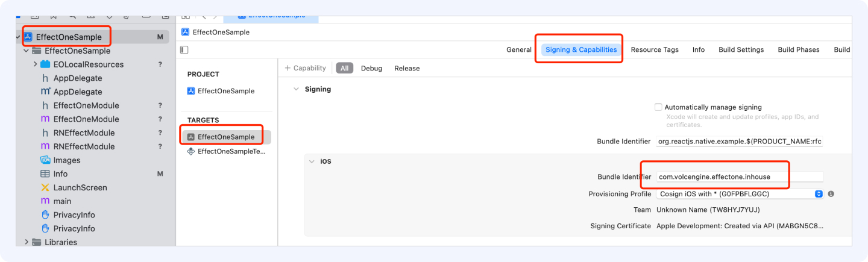This screenshot has width=868, height=262.
Task: Enable Automatically manage signing checkbox
Action: pos(658,107)
